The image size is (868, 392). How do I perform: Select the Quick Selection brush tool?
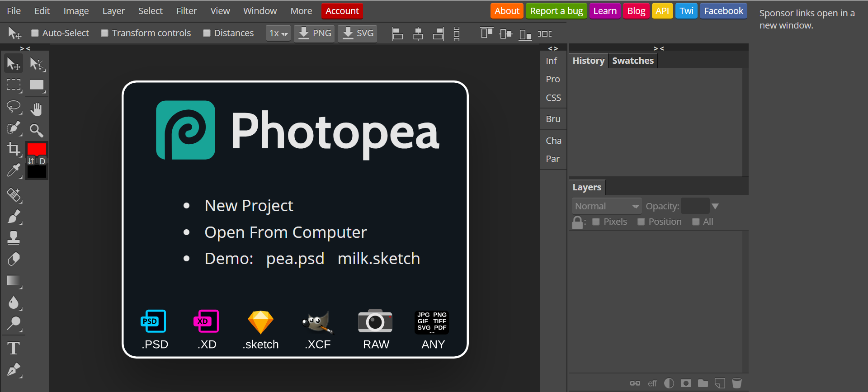point(14,128)
